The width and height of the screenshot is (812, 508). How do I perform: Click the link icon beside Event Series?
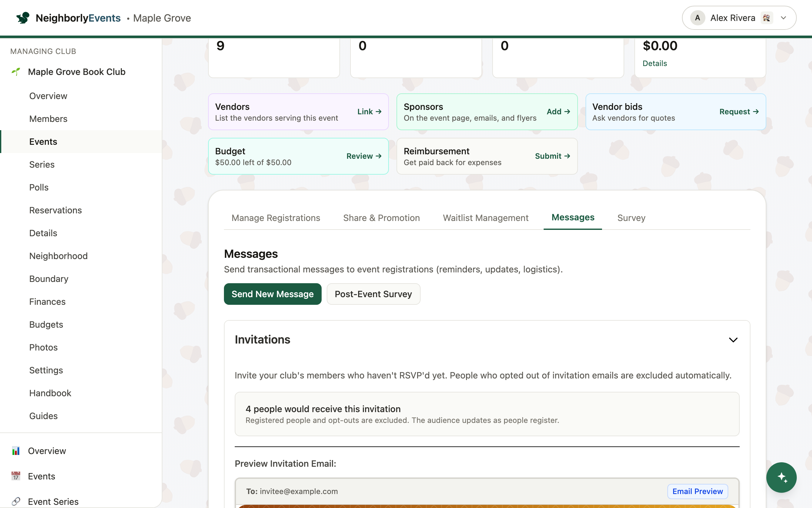pos(16,501)
